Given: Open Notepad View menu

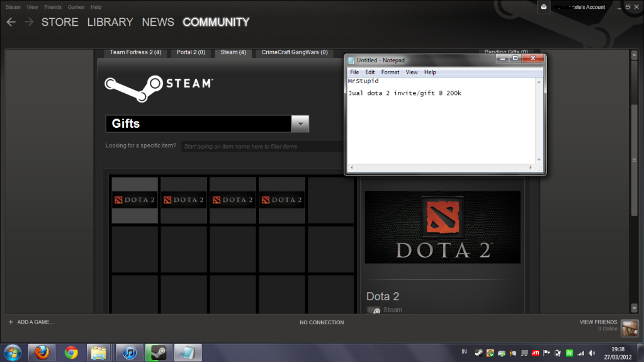Looking at the screenshot, I should (x=412, y=72).
